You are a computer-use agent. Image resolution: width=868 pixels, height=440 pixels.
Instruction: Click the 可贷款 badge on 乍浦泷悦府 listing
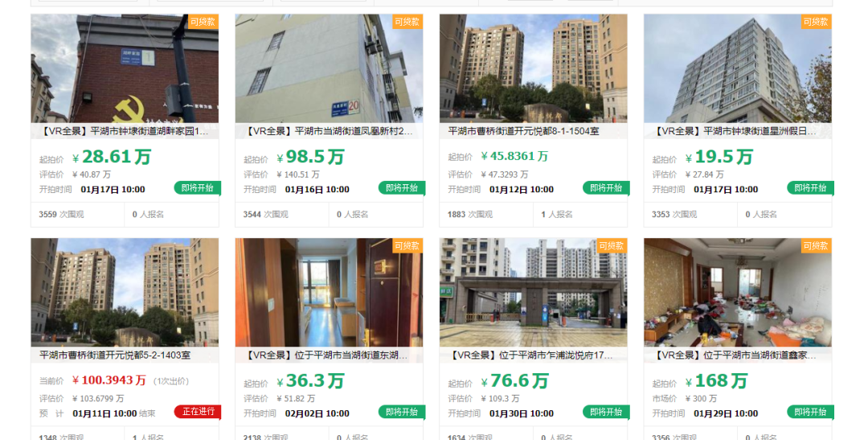(612, 245)
